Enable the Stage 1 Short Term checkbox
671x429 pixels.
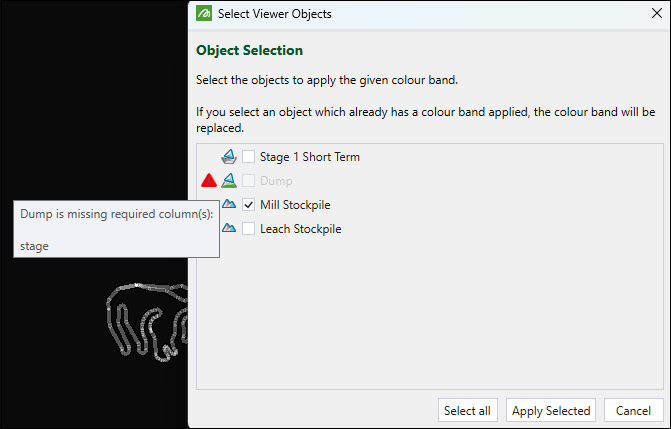pyautogui.click(x=249, y=157)
